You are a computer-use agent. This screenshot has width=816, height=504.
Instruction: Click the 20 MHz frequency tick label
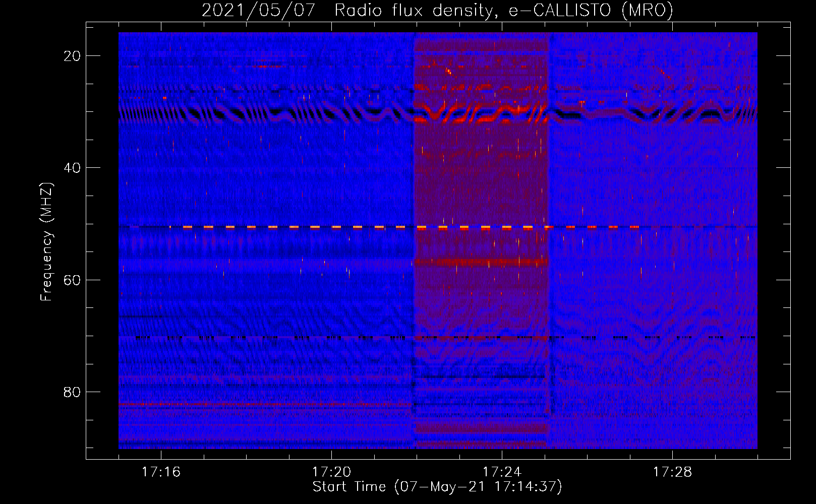[x=72, y=56]
